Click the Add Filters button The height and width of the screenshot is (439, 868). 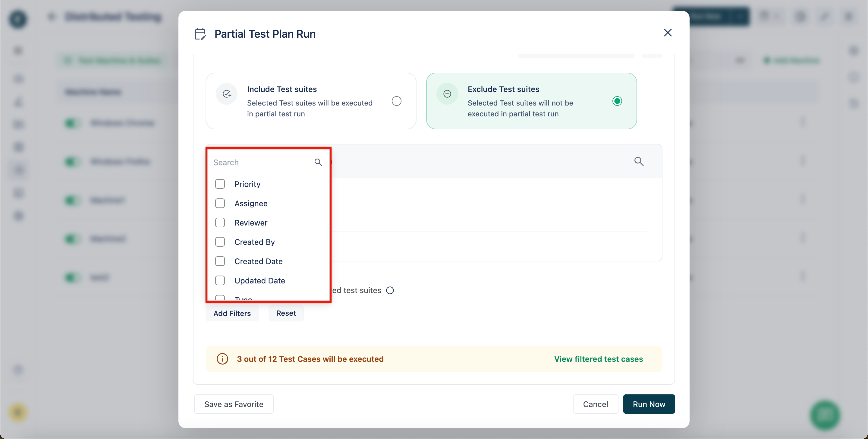(232, 313)
